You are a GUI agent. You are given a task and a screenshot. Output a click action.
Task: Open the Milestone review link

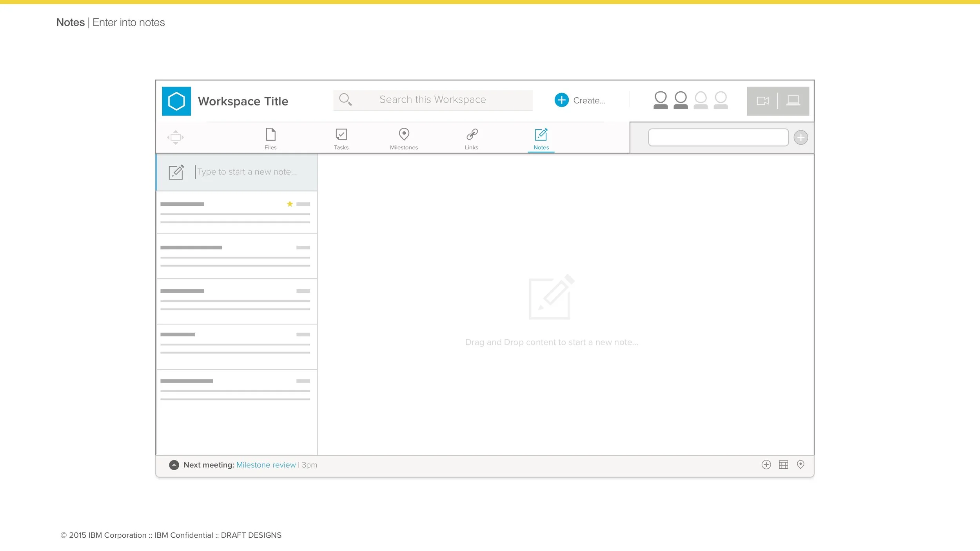tap(266, 465)
